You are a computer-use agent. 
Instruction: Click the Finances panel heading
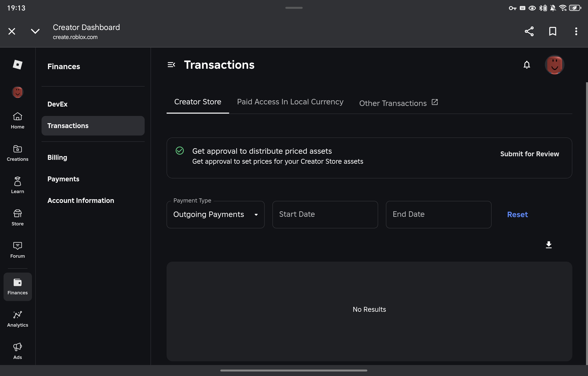tap(64, 66)
